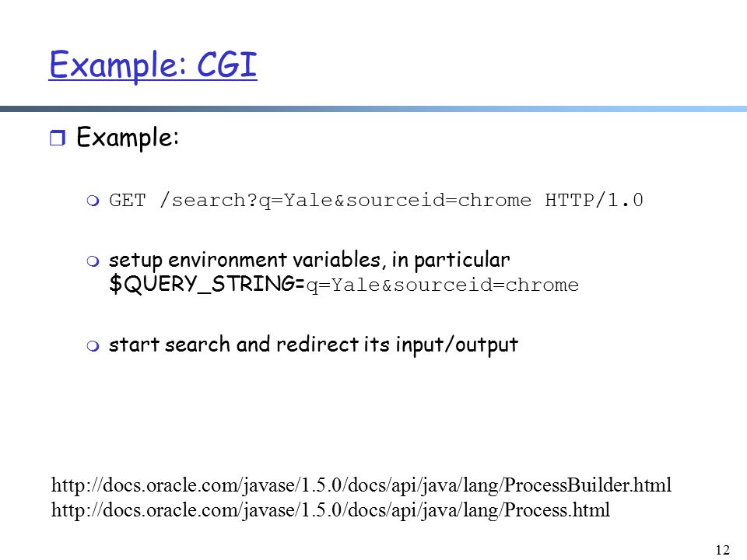The image size is (747, 560).
Task: Click 'start search and redirect its input/output'
Action: 313,345
